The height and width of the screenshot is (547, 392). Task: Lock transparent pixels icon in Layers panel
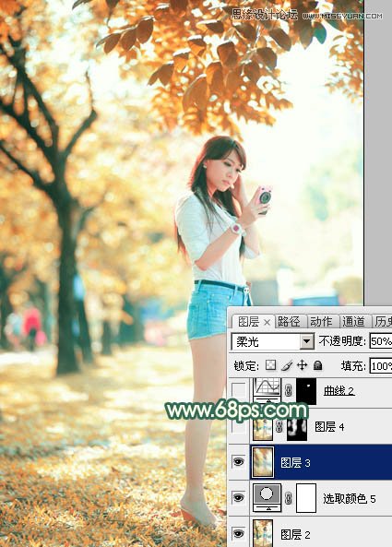tap(270, 365)
